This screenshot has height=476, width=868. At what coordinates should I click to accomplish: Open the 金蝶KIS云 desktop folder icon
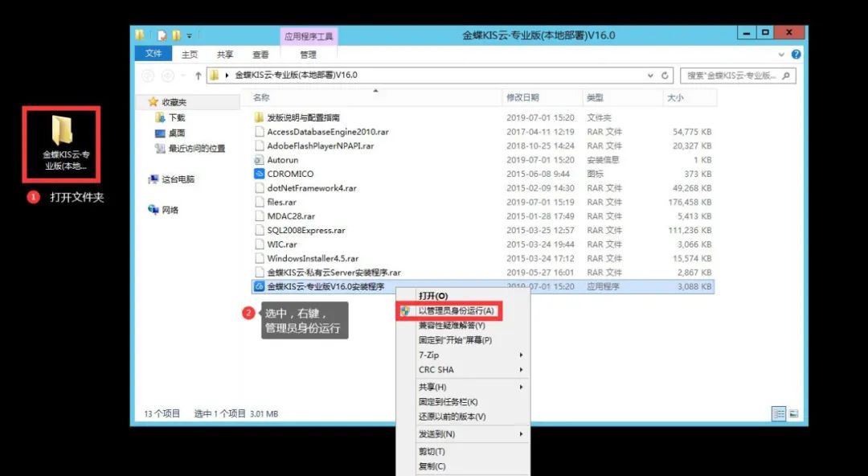click(x=62, y=144)
